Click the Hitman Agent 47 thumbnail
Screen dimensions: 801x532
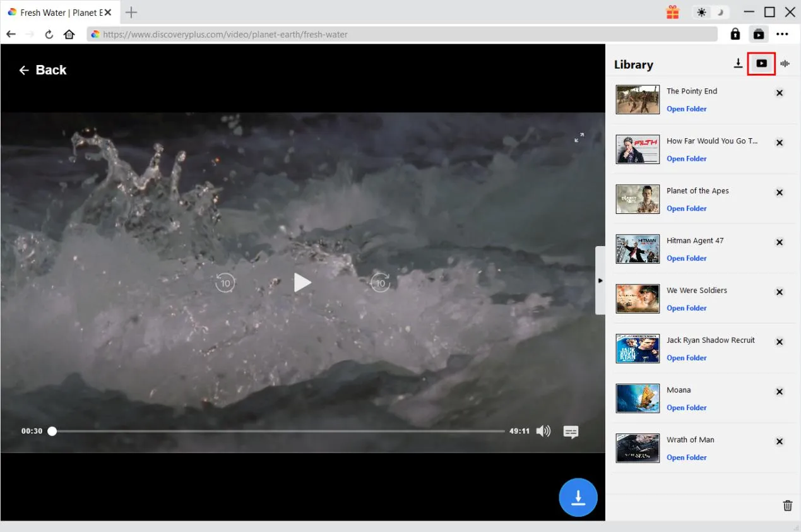pos(638,249)
